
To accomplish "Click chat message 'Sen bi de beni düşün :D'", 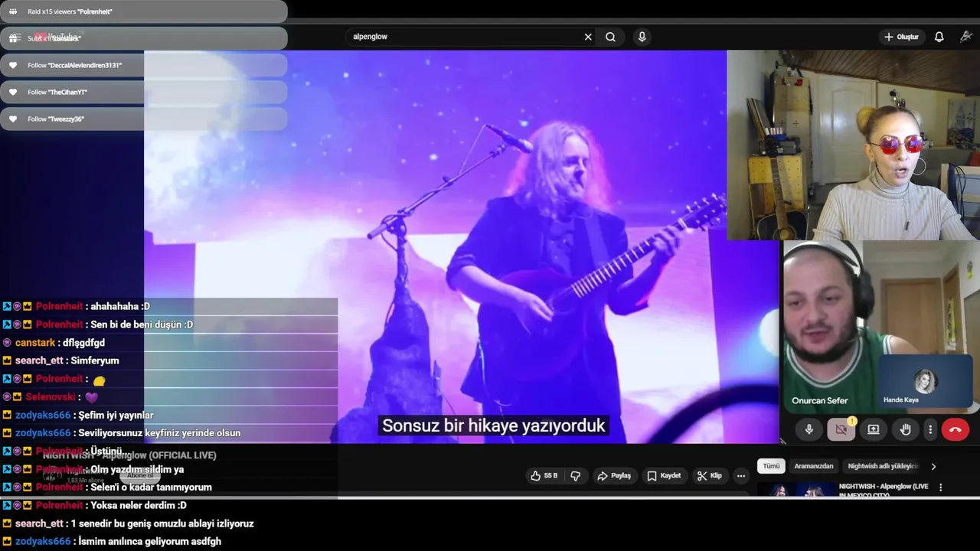I will tap(142, 324).
